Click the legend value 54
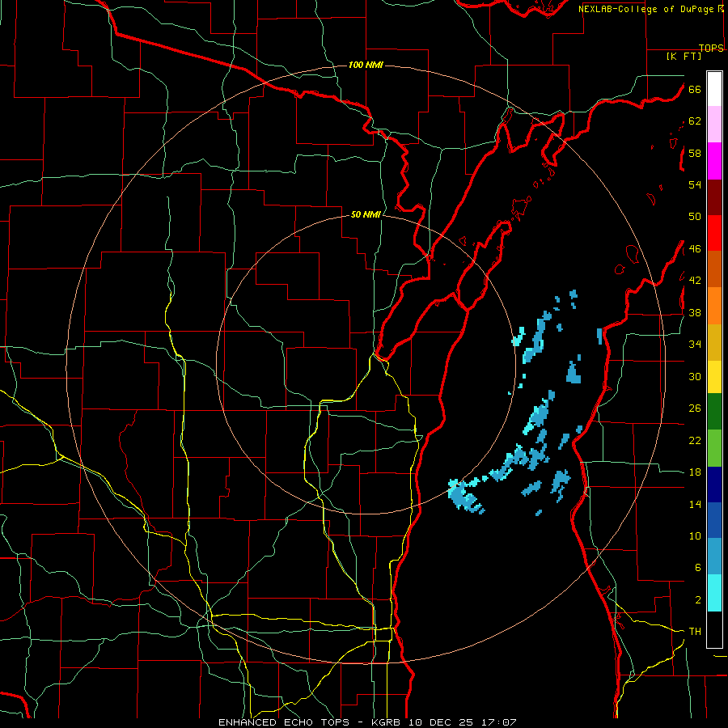Viewport: 728px width, 728px height. tap(695, 185)
